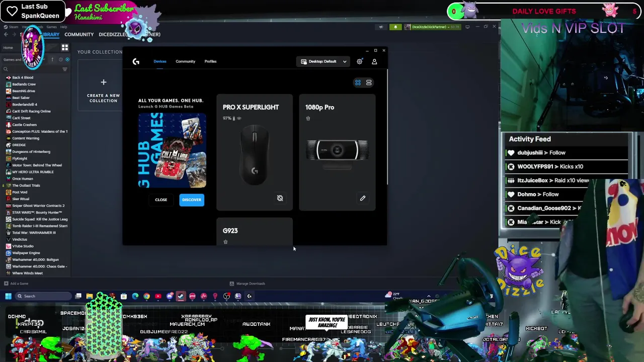Go back in Steam navigation
Image resolution: width=644 pixels, height=362 pixels.
click(6, 34)
